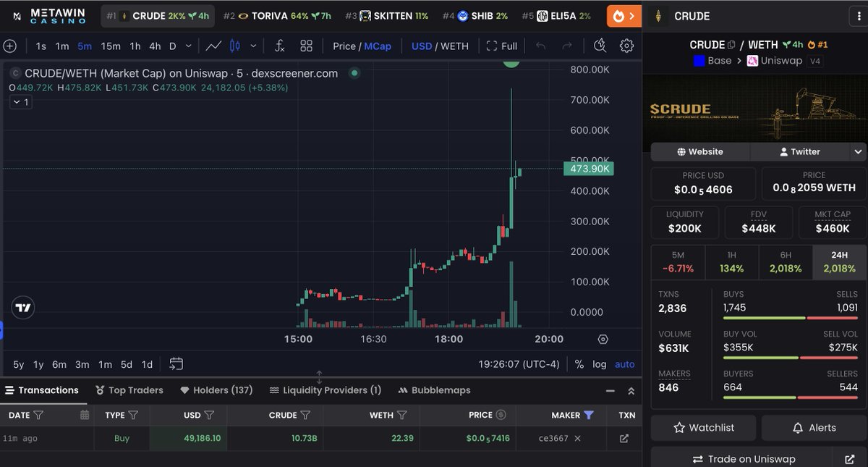The width and height of the screenshot is (868, 467).
Task: Open the go-to-date calendar icon
Action: 176,364
